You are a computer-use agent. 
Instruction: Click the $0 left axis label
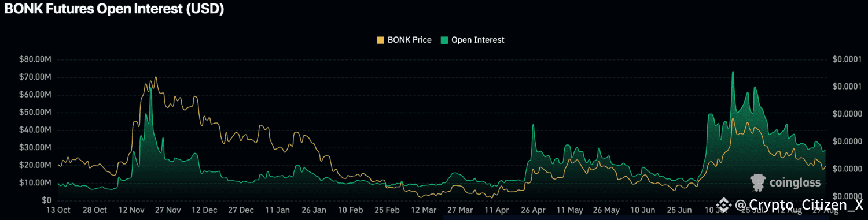click(47, 200)
